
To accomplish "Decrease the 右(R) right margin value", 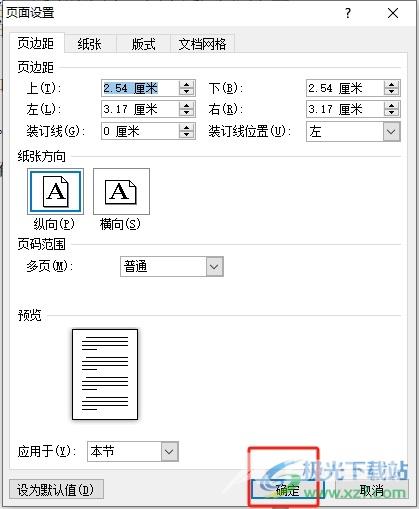I will coord(392,113).
